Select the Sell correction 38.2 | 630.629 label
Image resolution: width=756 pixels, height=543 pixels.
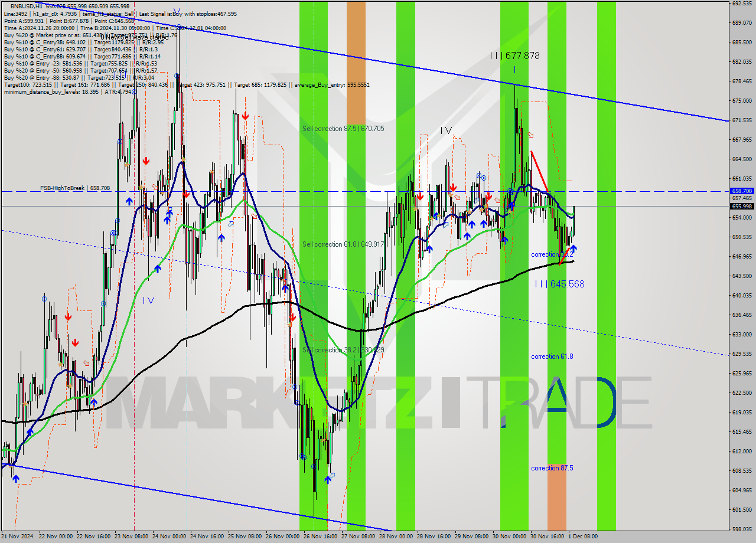pos(343,350)
